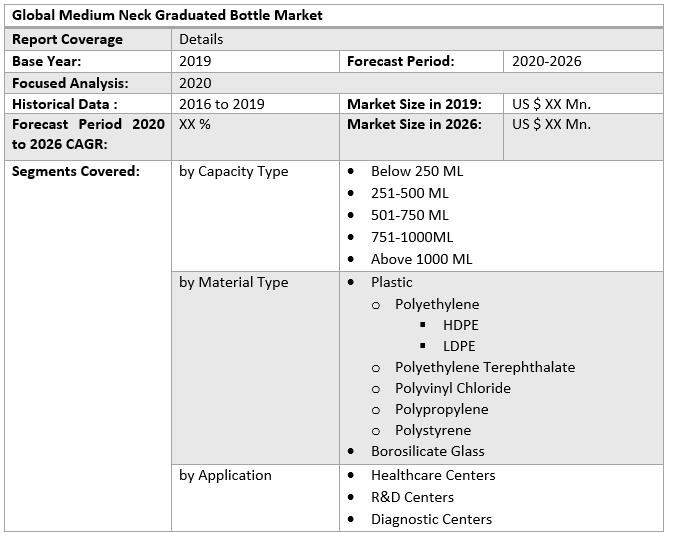
Task: Click the 'Above 1000 ML' bullet item
Action: click(x=421, y=259)
